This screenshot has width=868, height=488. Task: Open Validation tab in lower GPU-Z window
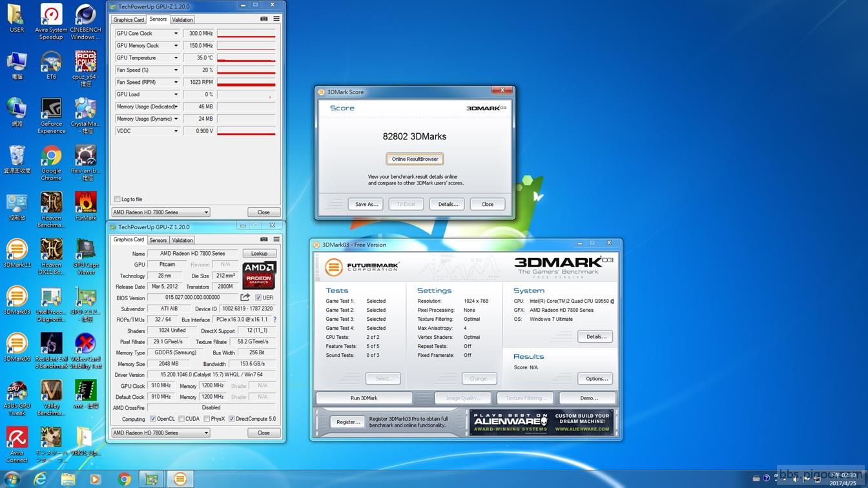click(x=182, y=240)
